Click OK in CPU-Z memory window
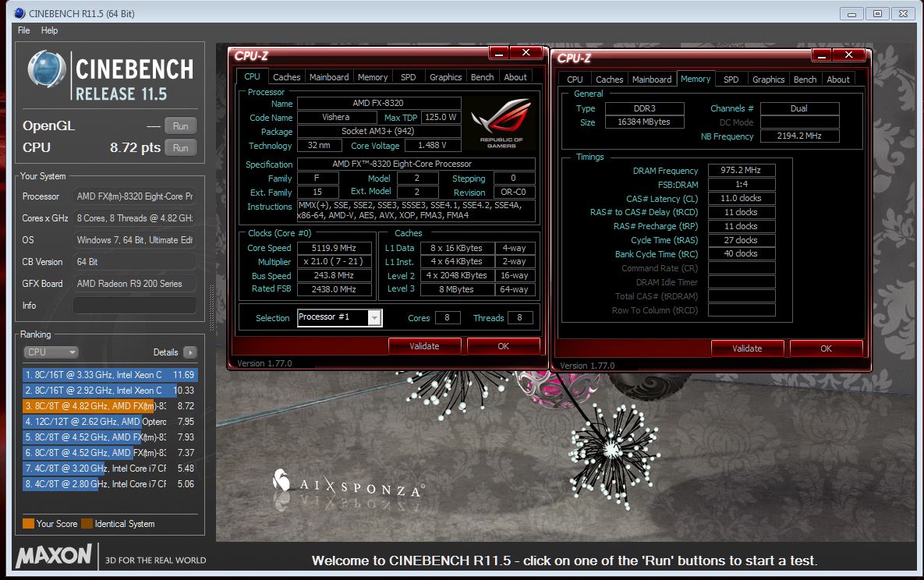Screen dimensions: 924x580 (x=827, y=348)
